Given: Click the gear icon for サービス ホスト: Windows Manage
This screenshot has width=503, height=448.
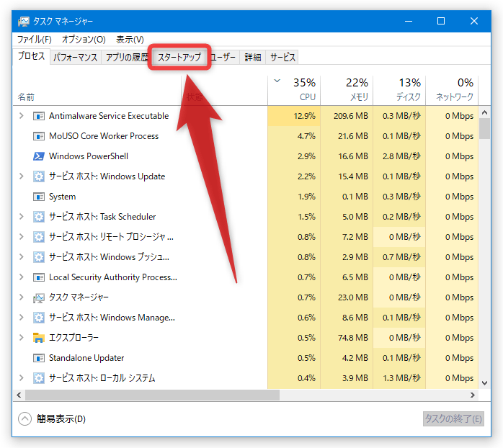Looking at the screenshot, I should (39, 318).
